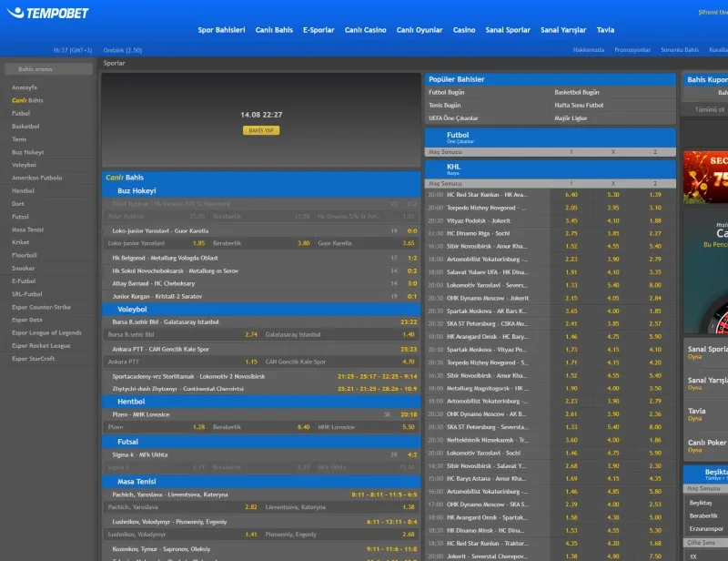Open the Ondalık (2.50) odds format dropdown

pos(123,50)
